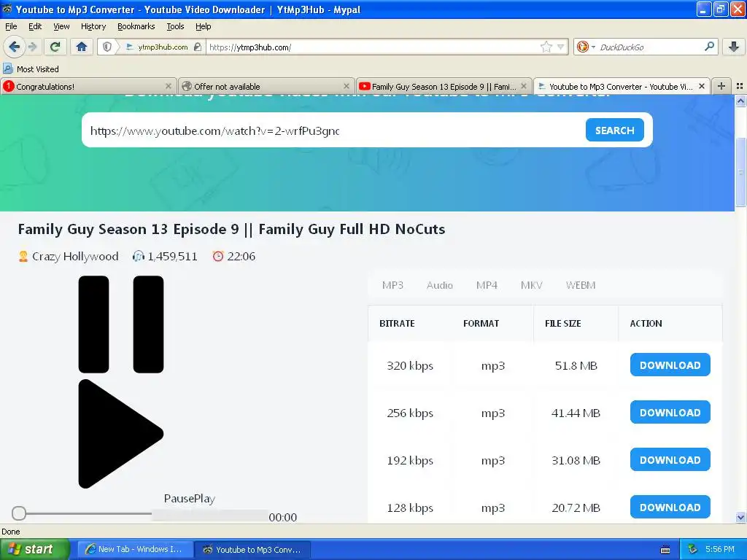This screenshot has width=747, height=560.
Task: Switch to the Family Guy Season 13 tab
Action: point(444,86)
